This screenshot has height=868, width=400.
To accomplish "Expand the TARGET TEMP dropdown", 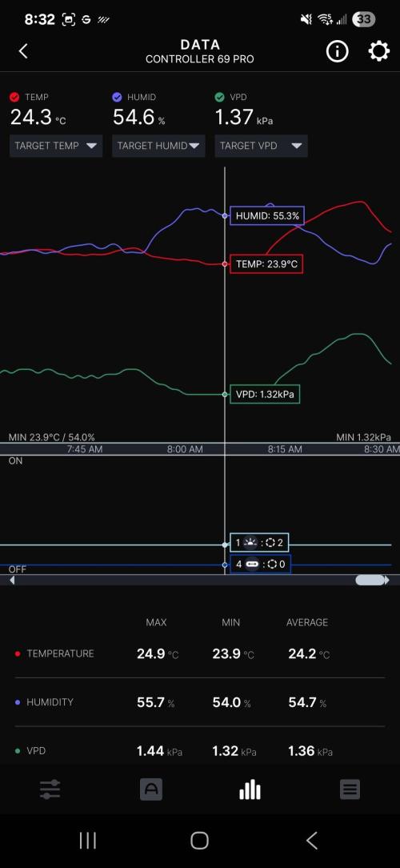I will click(56, 147).
